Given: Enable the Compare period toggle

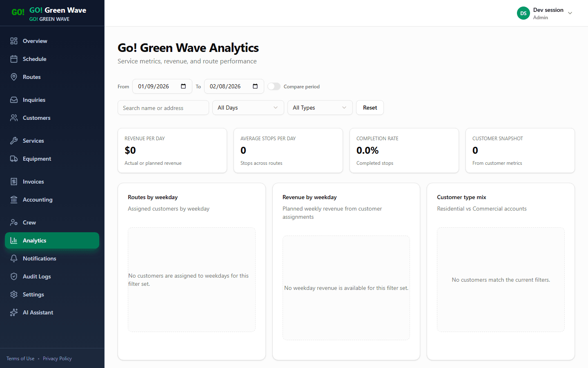Looking at the screenshot, I should (274, 86).
